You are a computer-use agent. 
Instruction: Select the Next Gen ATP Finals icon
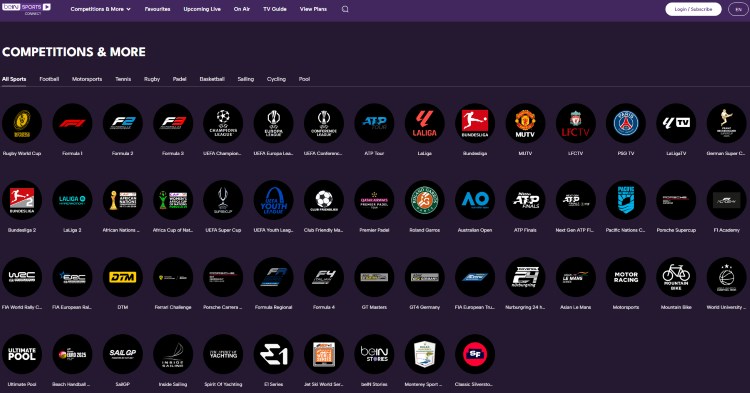(x=575, y=200)
